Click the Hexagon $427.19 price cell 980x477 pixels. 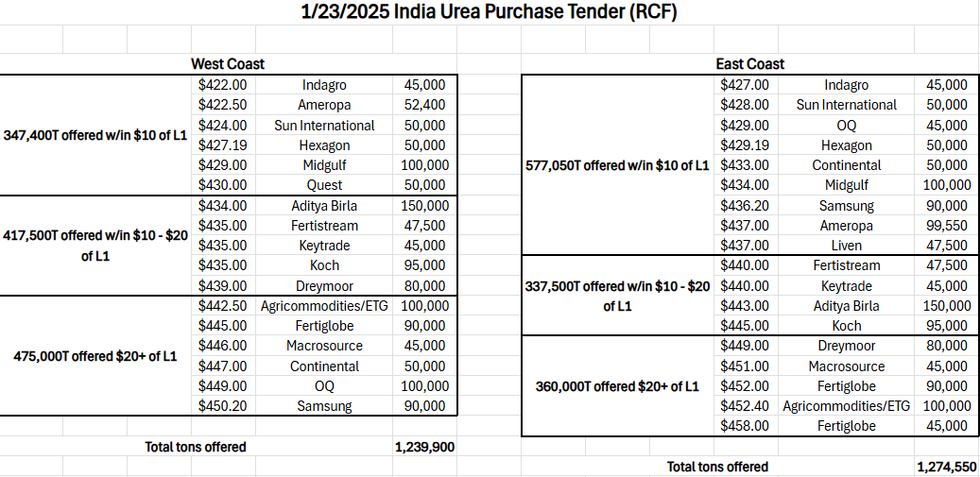pos(222,145)
